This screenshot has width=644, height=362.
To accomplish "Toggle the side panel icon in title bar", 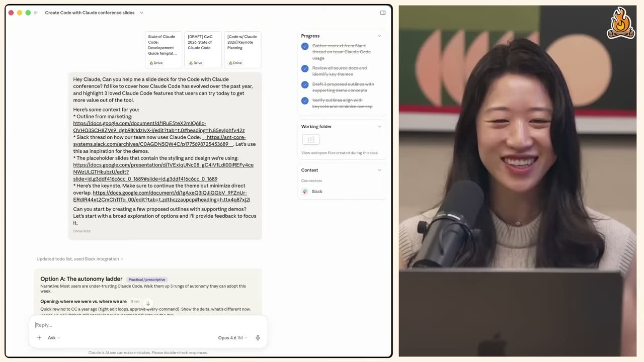I will tap(383, 13).
